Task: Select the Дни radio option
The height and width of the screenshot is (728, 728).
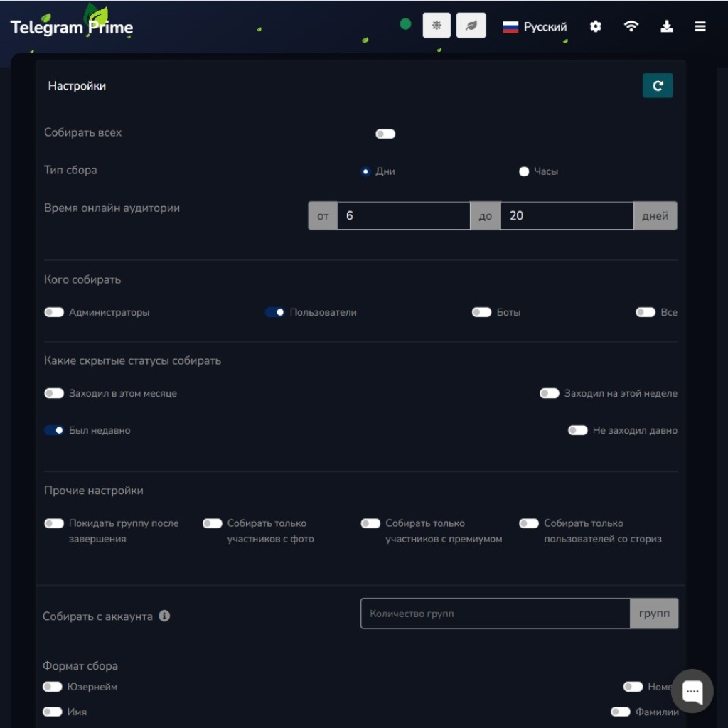Action: [x=366, y=172]
